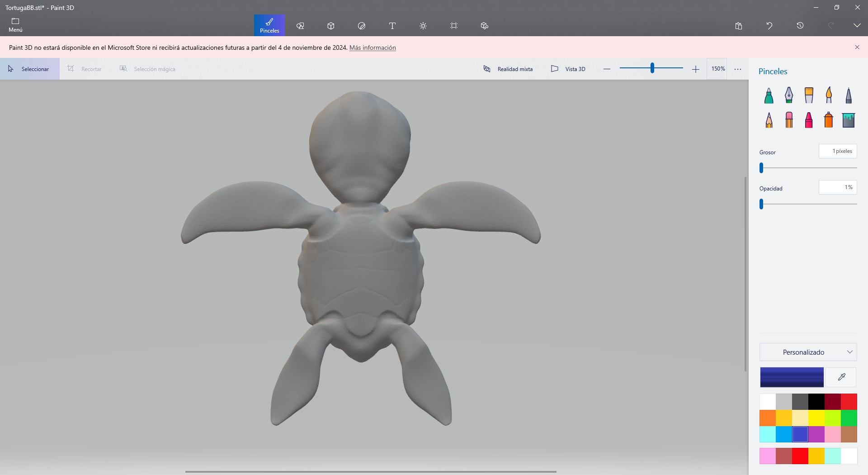Pick the white swatch in the top palette row
Viewport: 868px width, 475px height.
point(768,402)
